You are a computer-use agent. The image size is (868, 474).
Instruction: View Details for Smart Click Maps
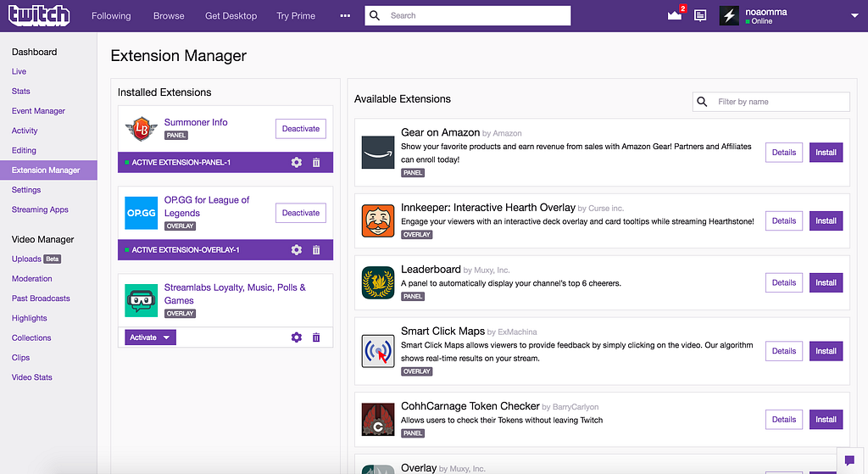tap(784, 351)
